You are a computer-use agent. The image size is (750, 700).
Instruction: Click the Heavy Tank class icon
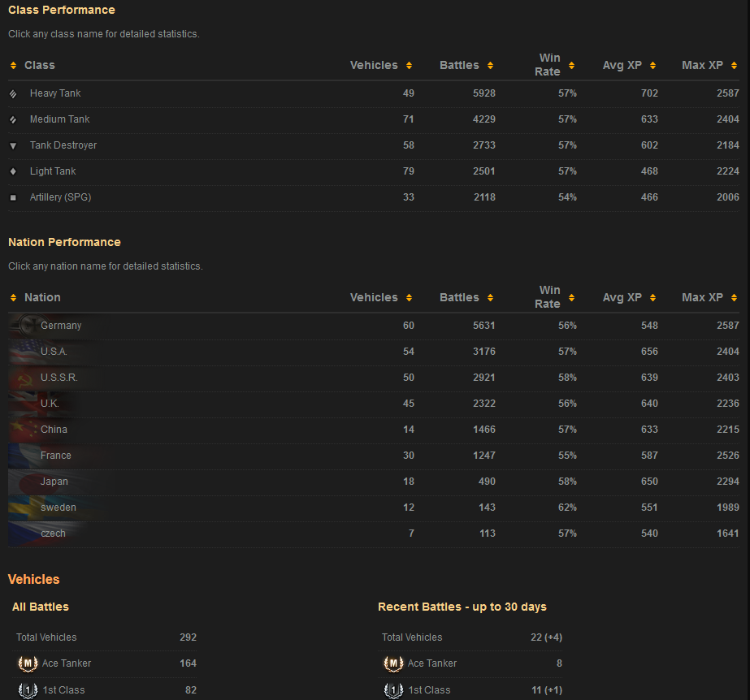[x=13, y=94]
